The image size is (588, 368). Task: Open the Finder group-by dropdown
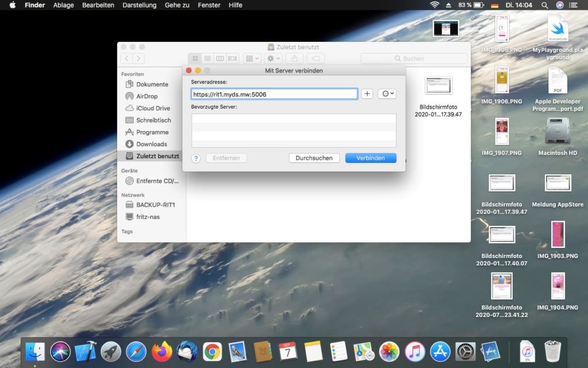(x=252, y=59)
